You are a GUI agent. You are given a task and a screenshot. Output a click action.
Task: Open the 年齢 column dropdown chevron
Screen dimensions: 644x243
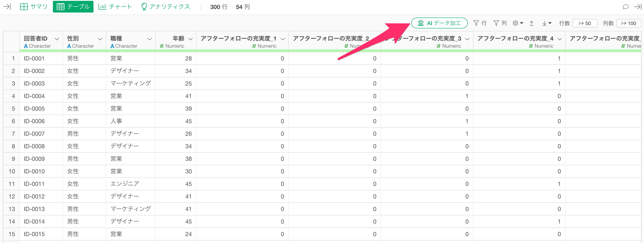(190, 39)
